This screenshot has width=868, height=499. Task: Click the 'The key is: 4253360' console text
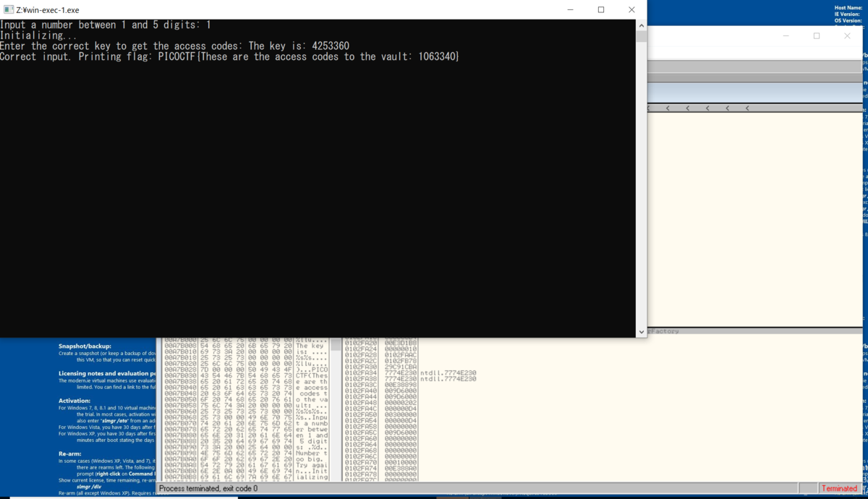click(299, 46)
